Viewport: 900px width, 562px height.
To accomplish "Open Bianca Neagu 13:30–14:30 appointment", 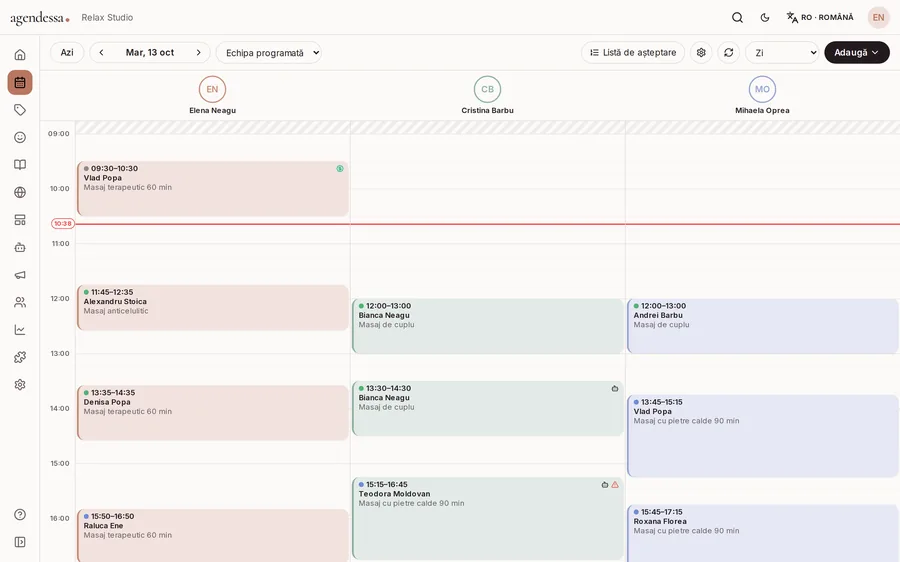I will [x=488, y=408].
